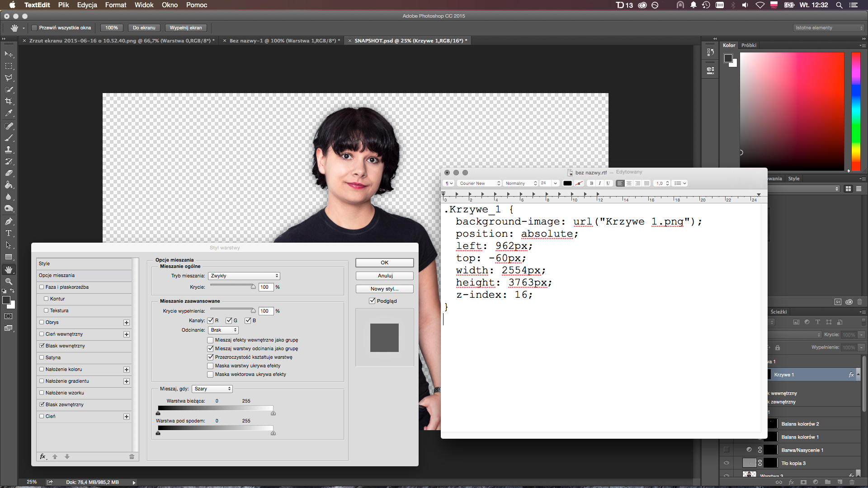Select the Zoom magnifier tool
Screen dimensions: 868x488
pyautogui.click(x=9, y=282)
